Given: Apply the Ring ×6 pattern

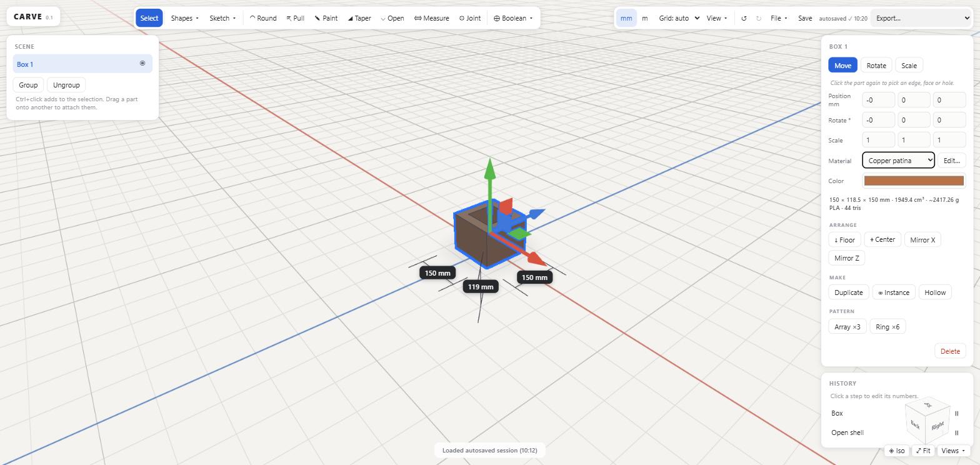Looking at the screenshot, I should [x=887, y=327].
